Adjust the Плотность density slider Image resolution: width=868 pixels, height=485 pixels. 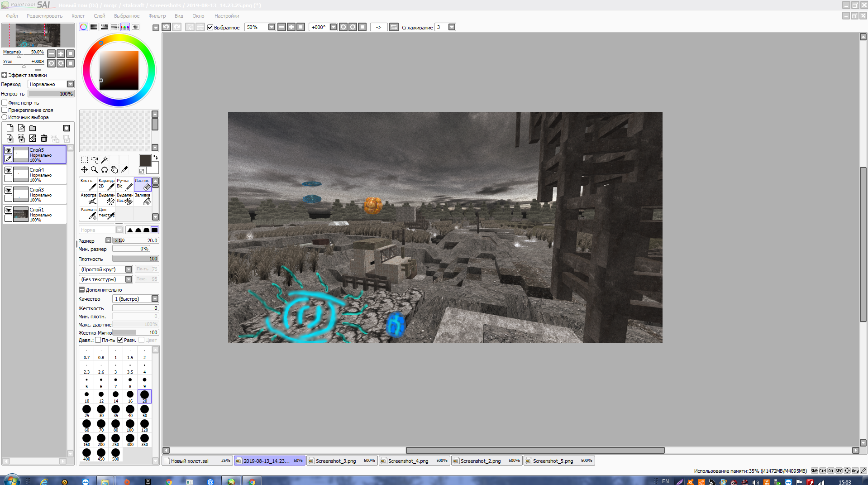point(135,259)
